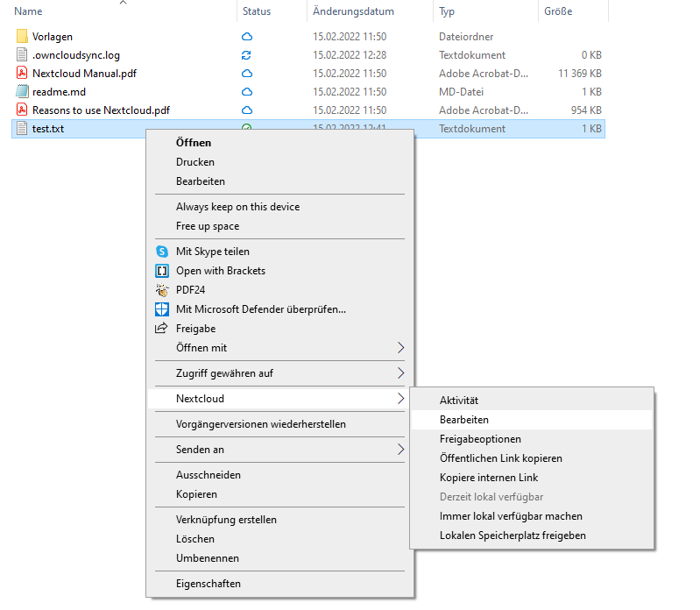Select the test.txt file name
Viewport: 700px width, 610px height.
point(48,129)
